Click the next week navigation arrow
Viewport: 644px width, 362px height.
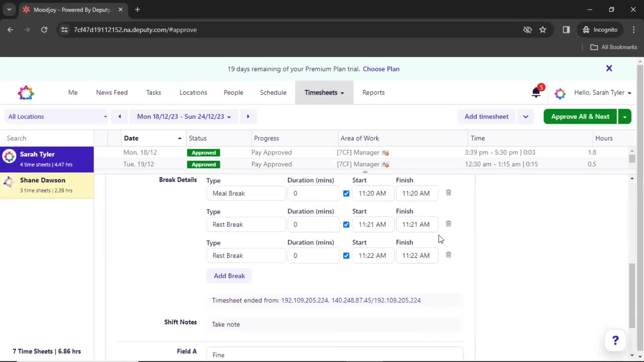pyautogui.click(x=248, y=117)
